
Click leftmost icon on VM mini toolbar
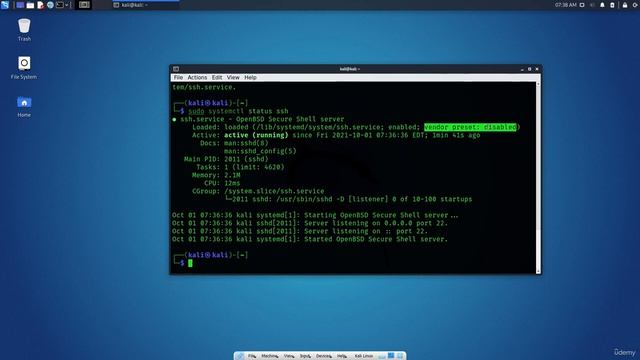coord(240,356)
